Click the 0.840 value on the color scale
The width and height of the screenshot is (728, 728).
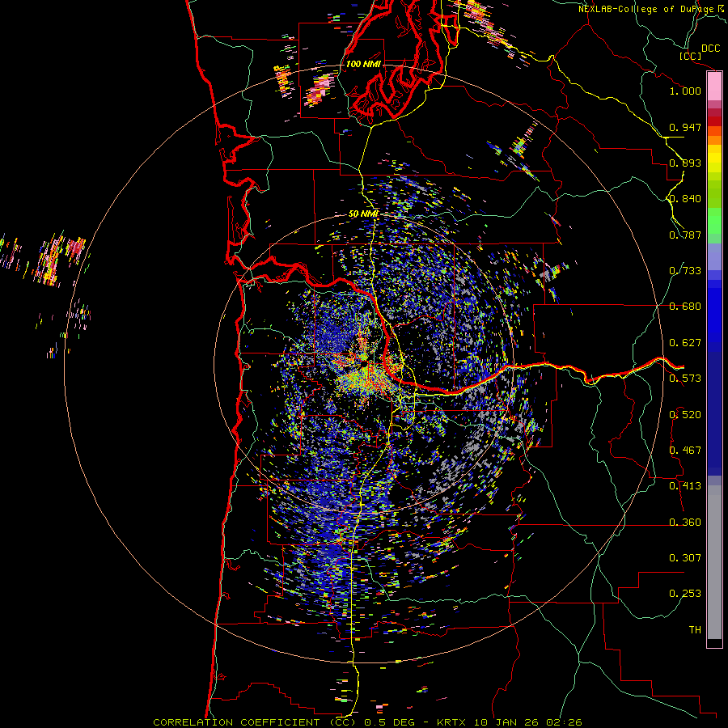pos(685,199)
